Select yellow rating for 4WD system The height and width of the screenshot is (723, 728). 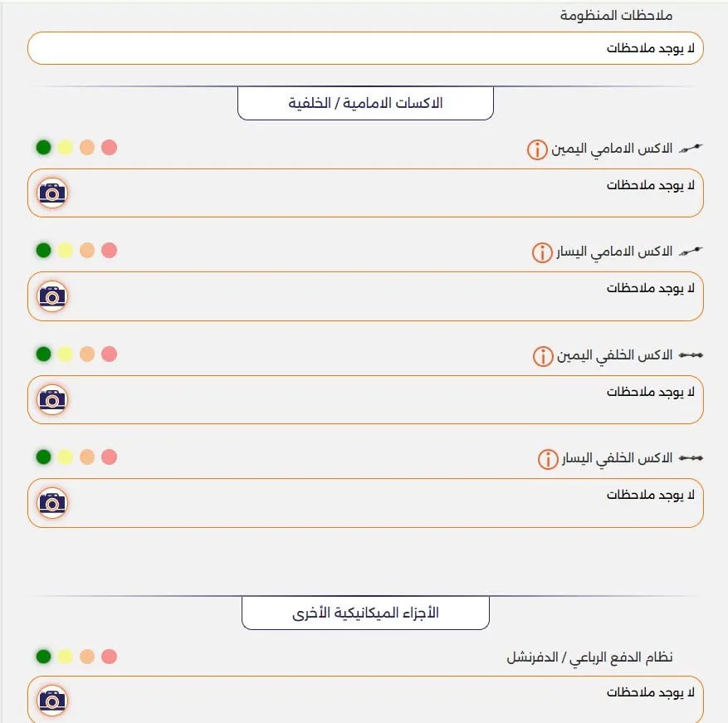pos(65,655)
